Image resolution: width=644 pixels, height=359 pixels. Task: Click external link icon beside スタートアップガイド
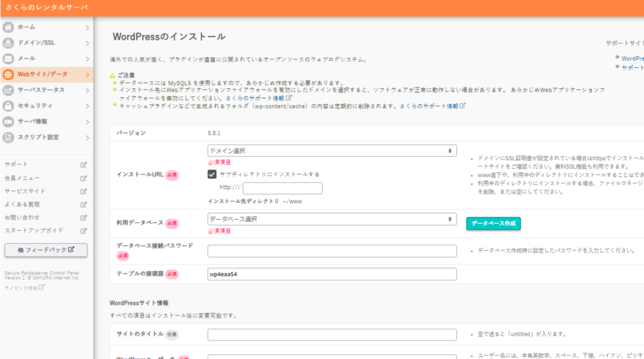[83, 231]
